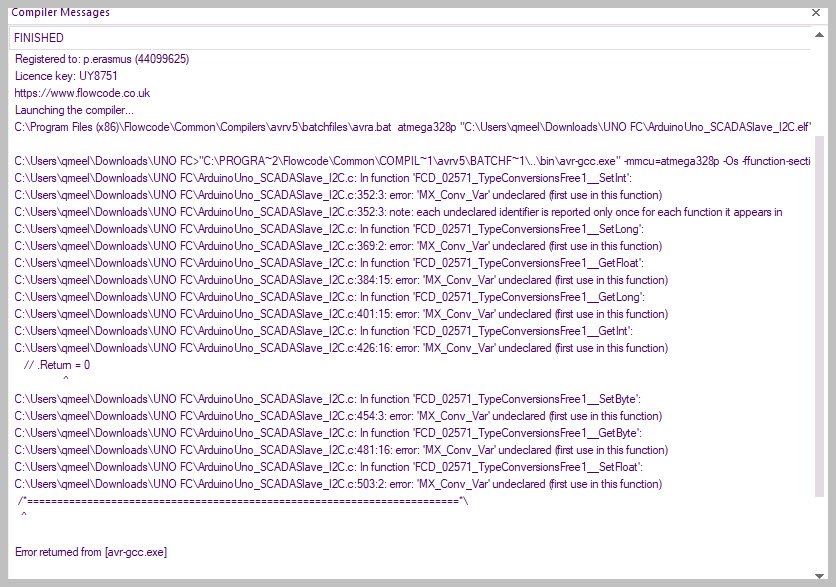Click the error at line 426:16
The height and width of the screenshot is (587, 836).
[341, 348]
